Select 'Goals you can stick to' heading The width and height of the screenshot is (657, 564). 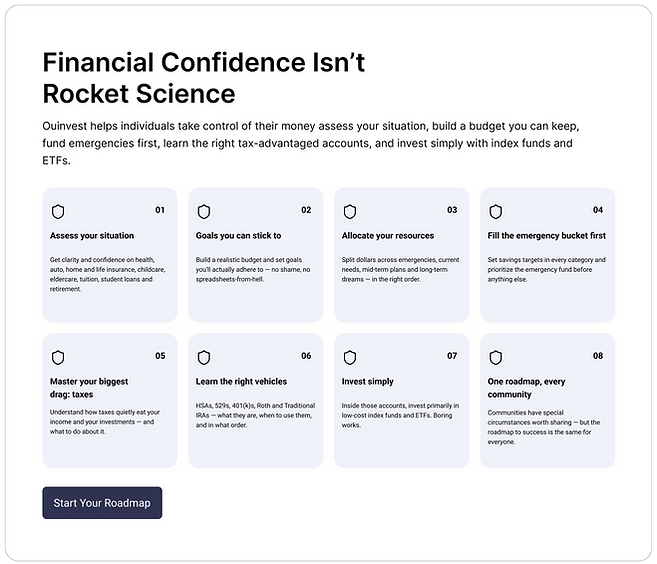tap(238, 235)
